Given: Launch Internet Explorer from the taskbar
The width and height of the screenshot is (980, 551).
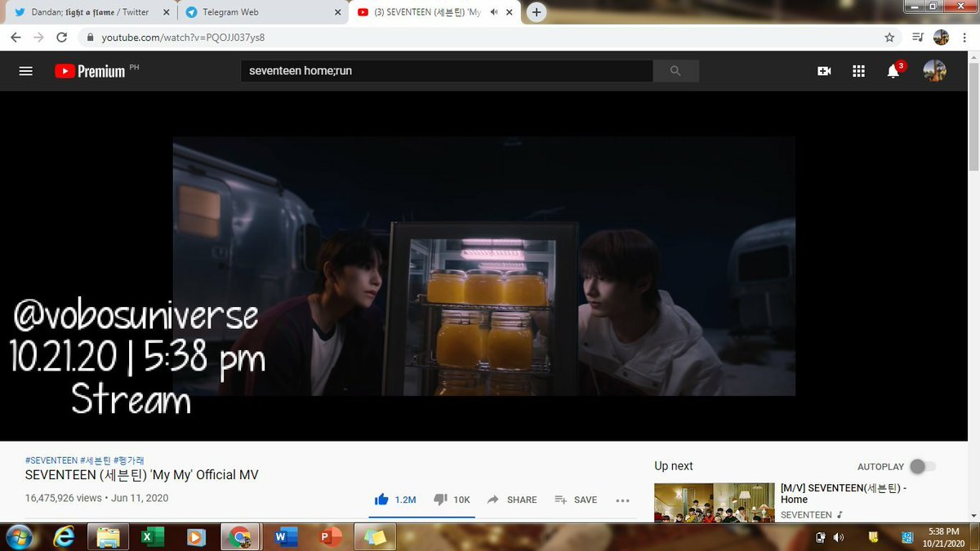Looking at the screenshot, I should [64, 537].
